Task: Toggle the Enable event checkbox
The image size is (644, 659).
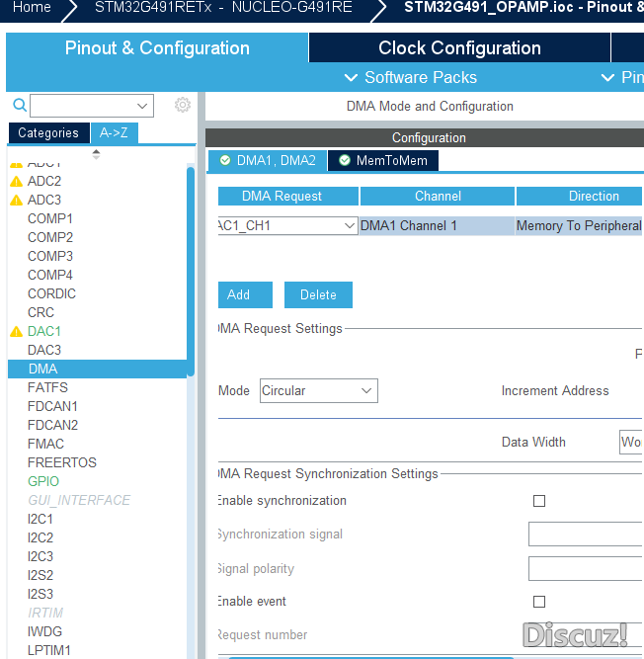Action: [539, 602]
